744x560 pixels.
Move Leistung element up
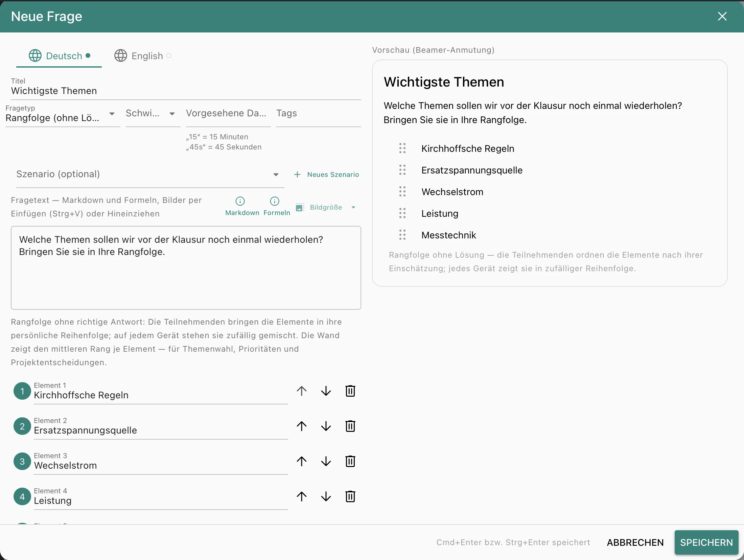pos(302,497)
